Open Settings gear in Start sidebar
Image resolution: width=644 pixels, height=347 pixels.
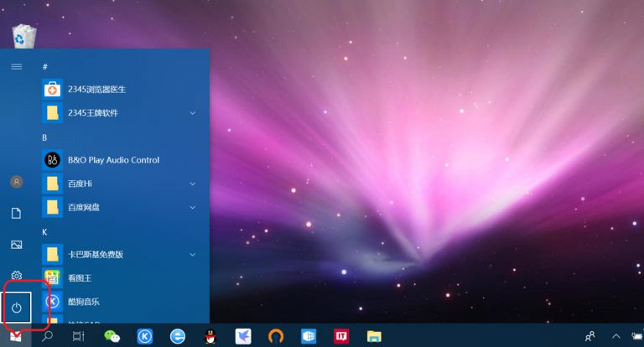(16, 276)
